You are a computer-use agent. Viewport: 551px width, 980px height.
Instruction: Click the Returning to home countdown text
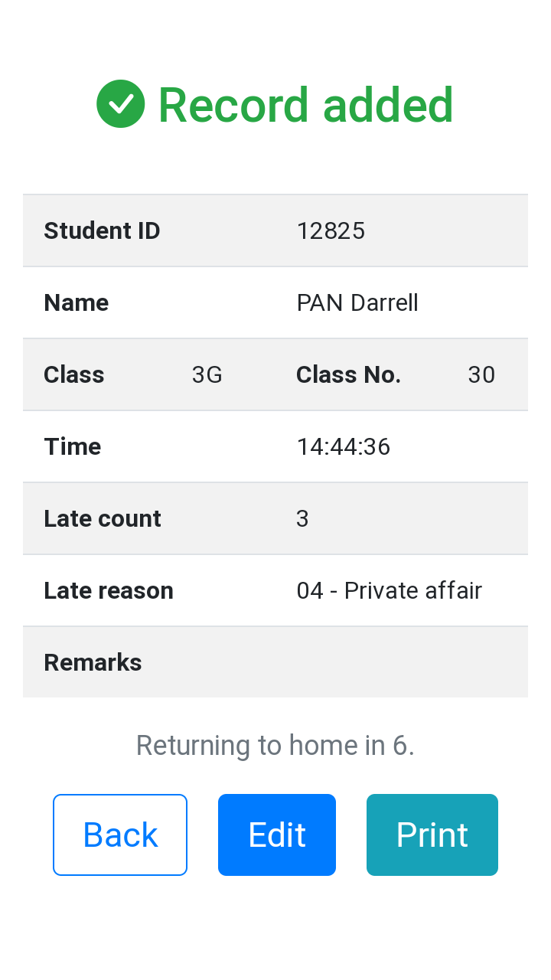pyautogui.click(x=275, y=744)
